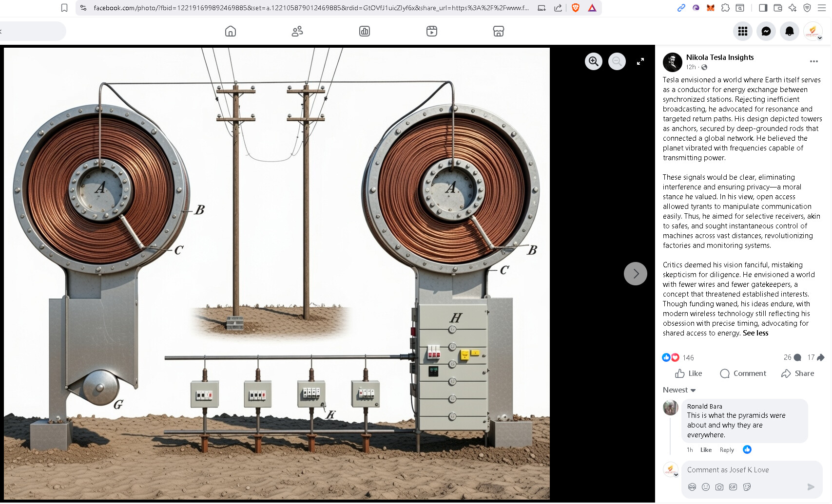Enter fullscreen photo view
The height and width of the screenshot is (504, 832).
point(640,61)
